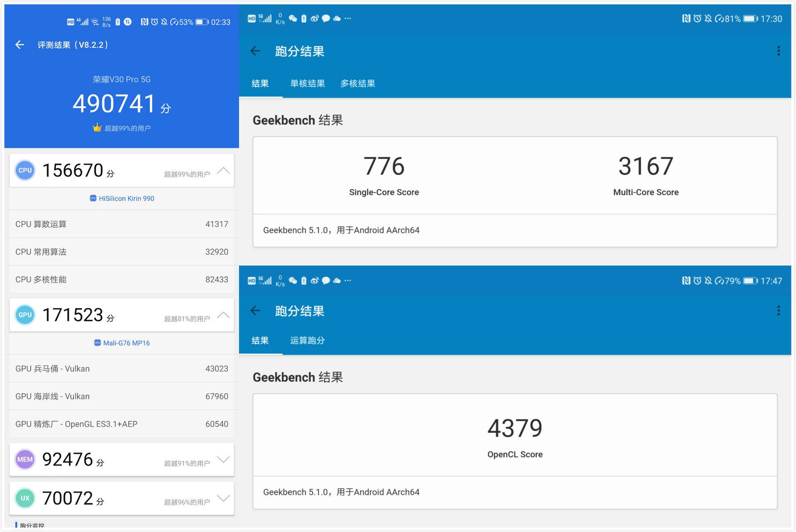Tap the total score 490741 分
Screen dimensions: 796x532
click(121, 104)
